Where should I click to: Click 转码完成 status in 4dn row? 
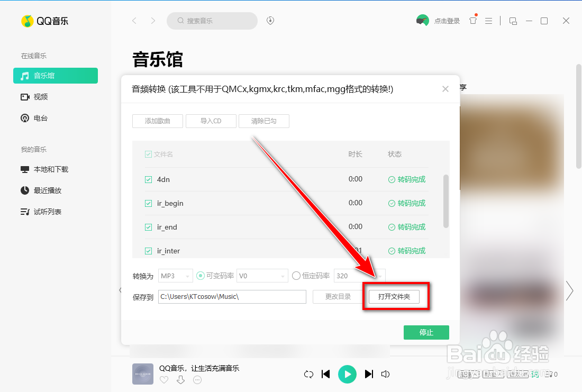coord(407,180)
